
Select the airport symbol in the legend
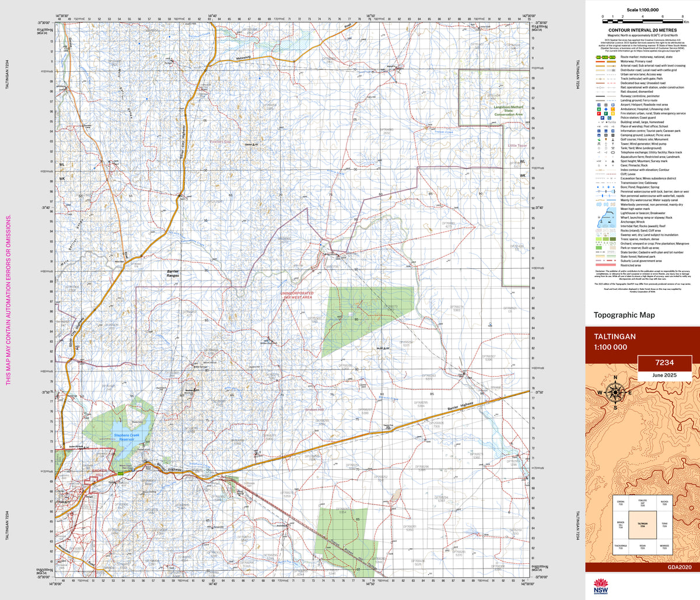599,105
